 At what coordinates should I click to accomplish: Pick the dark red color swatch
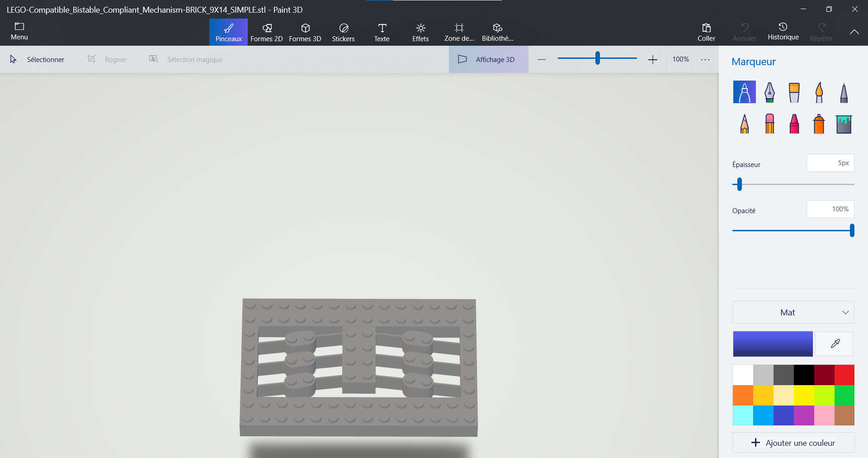pos(824,375)
